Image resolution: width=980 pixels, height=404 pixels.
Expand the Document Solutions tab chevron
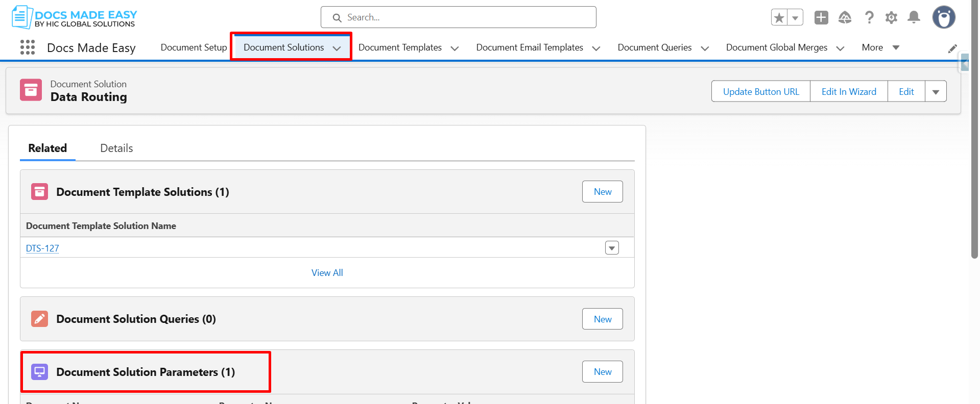point(337,48)
